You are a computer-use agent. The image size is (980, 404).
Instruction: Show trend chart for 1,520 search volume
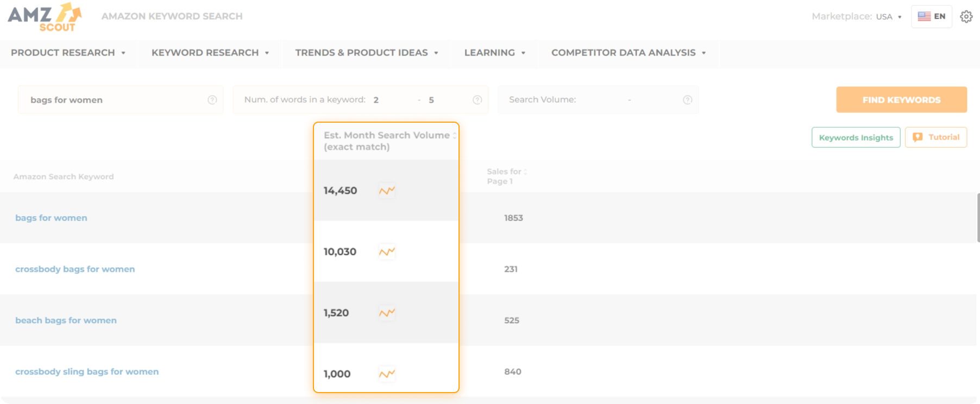[387, 313]
